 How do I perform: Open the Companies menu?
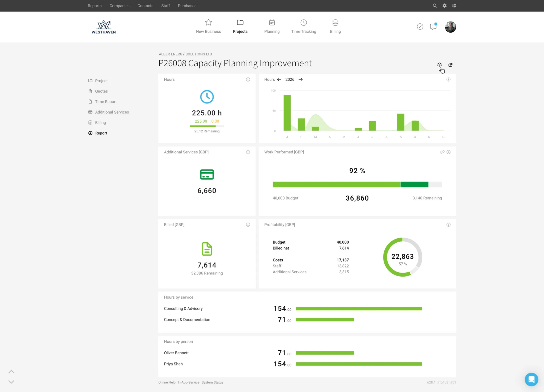(119, 6)
